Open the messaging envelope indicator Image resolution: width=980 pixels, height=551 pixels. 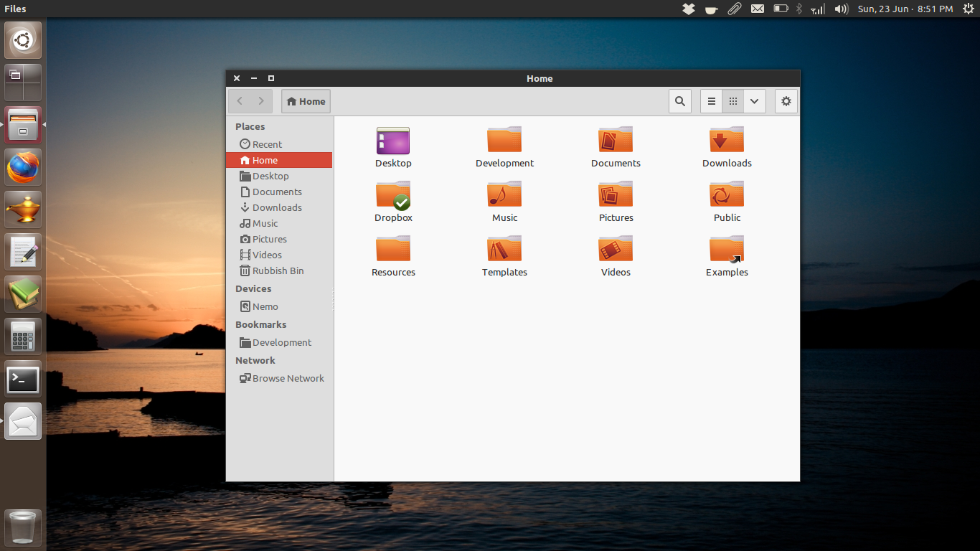(758, 9)
